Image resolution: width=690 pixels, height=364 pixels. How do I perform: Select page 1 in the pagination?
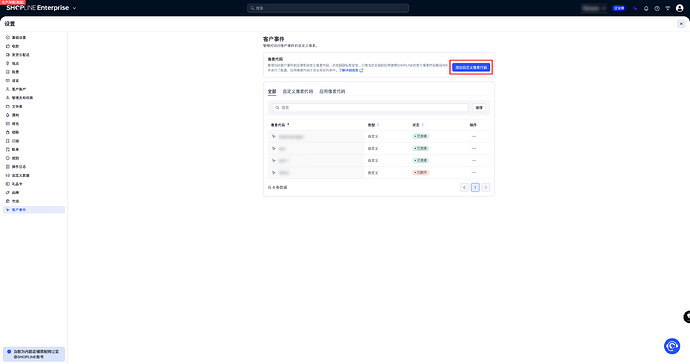[475, 188]
